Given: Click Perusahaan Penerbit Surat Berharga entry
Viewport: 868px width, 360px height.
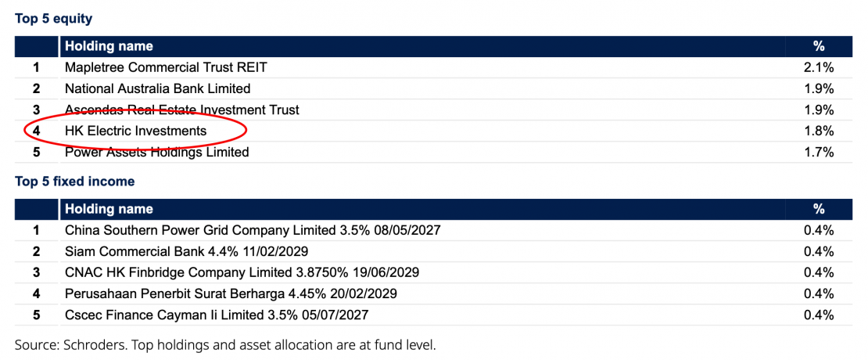Looking at the screenshot, I should (231, 293).
